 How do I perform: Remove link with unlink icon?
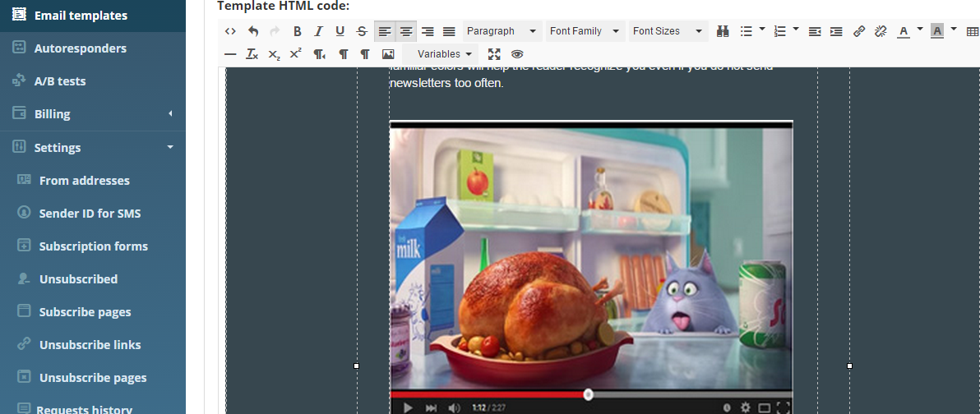tap(881, 31)
